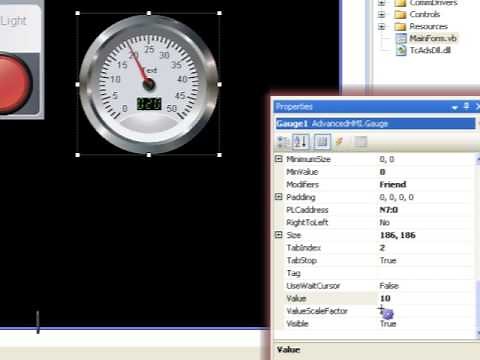Expand the MinimumSize property

tap(279, 159)
